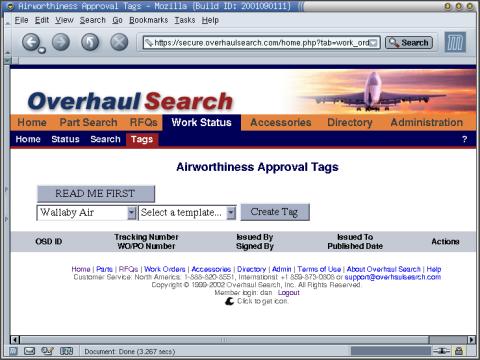Select the Tags sub-tab

click(x=142, y=139)
